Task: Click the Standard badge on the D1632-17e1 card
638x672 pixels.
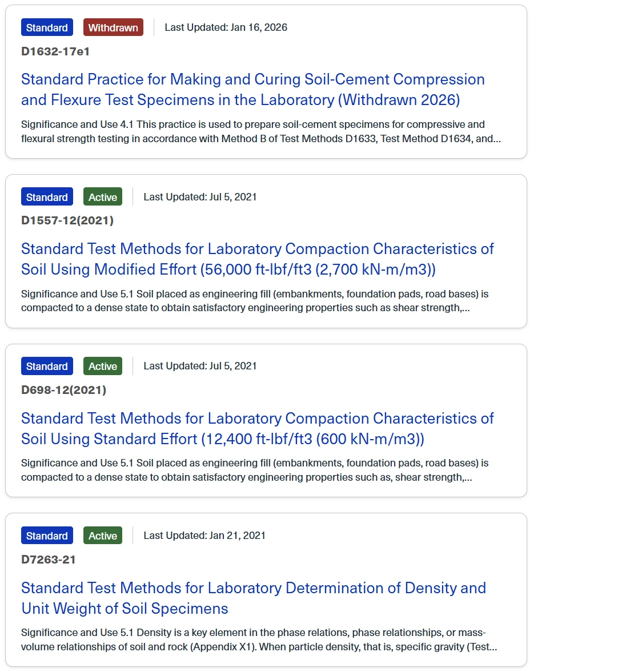Action: [x=47, y=27]
